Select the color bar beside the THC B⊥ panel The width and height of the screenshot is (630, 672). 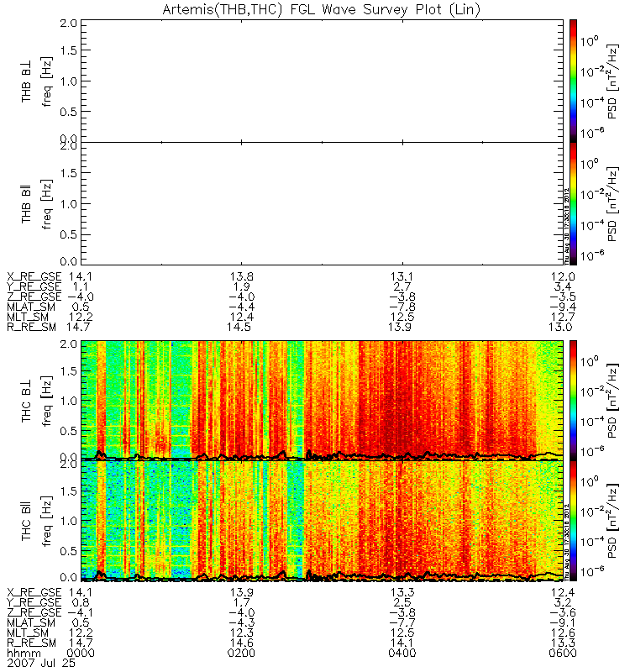[573, 401]
